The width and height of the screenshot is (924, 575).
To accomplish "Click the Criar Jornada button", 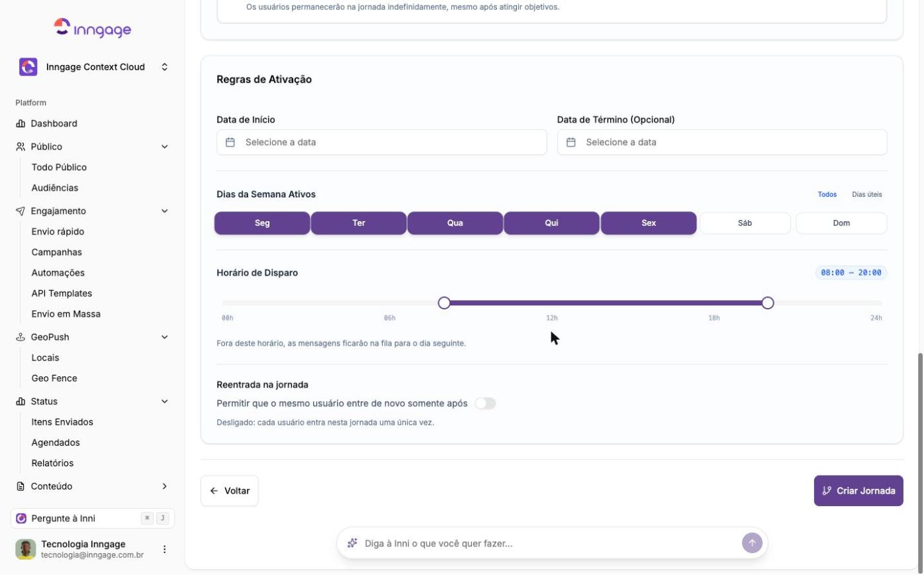I will pos(858,491).
